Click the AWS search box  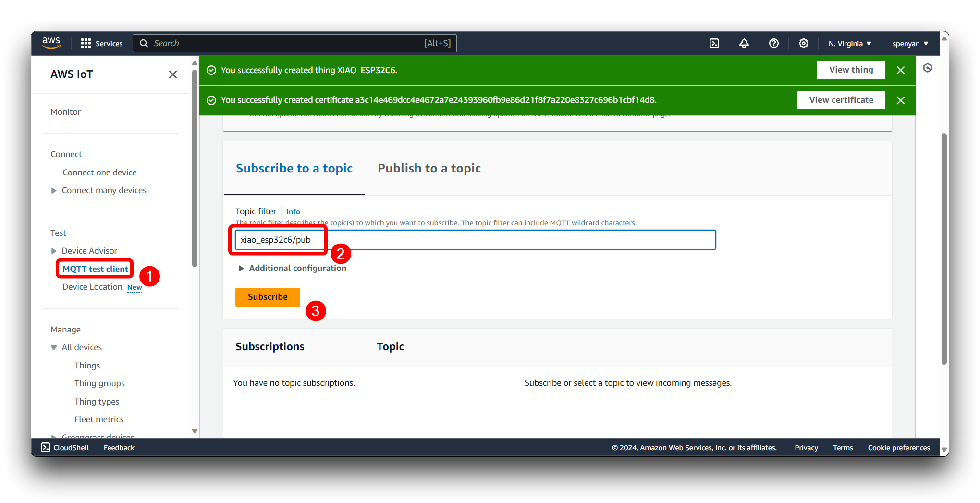[294, 43]
